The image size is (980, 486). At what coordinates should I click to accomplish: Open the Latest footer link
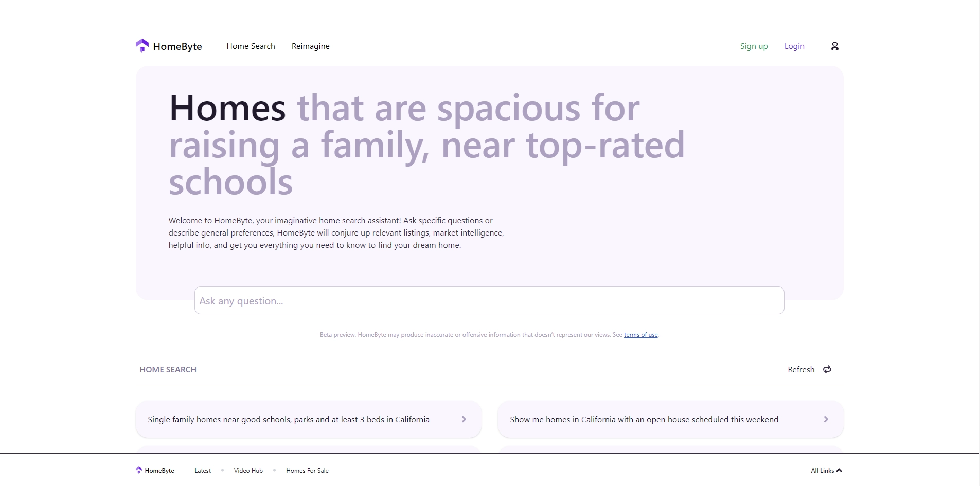pyautogui.click(x=203, y=470)
